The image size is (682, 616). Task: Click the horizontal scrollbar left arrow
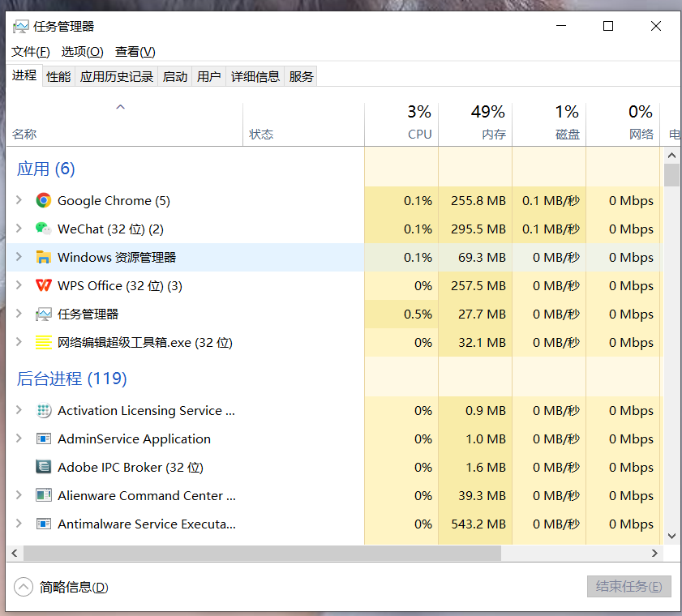click(15, 553)
